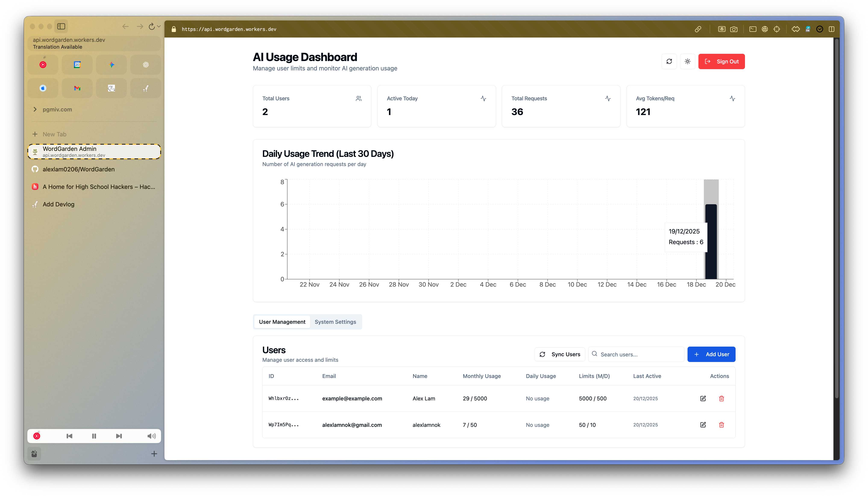Toggle the light/dark theme sun icon

687,61
